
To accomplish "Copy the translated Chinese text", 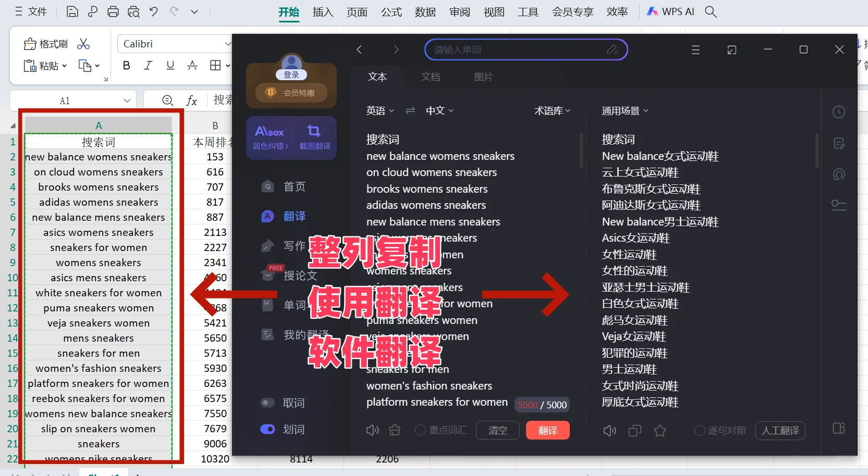I will (x=634, y=431).
